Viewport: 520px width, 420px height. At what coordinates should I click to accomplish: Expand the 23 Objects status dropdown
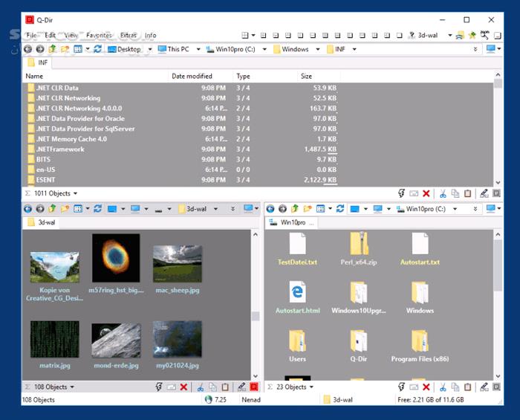pos(311,387)
